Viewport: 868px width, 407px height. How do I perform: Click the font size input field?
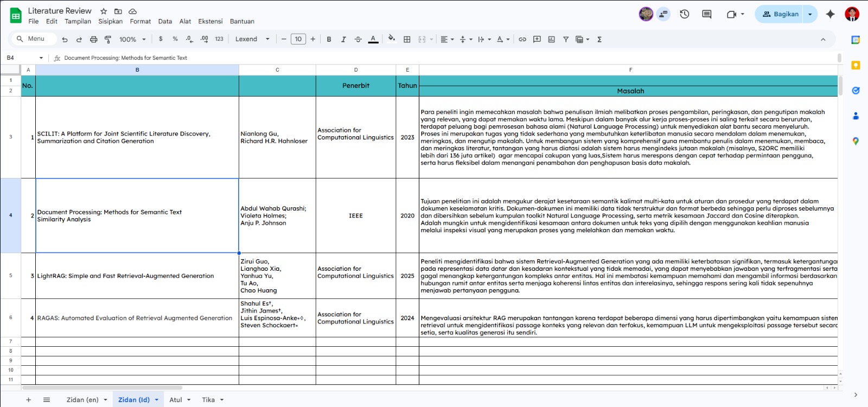point(298,39)
